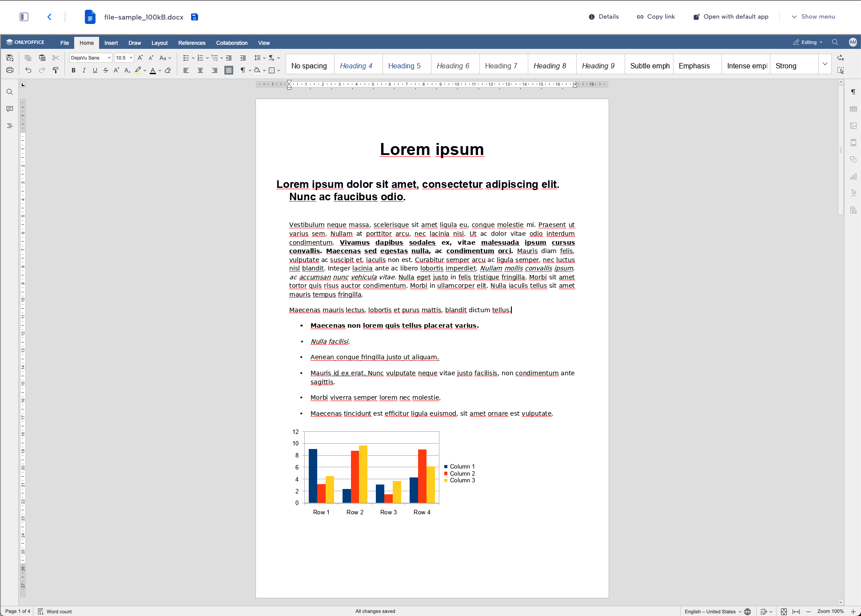861x616 pixels.
Task: Open the Editing mode dropdown
Action: pyautogui.click(x=808, y=42)
